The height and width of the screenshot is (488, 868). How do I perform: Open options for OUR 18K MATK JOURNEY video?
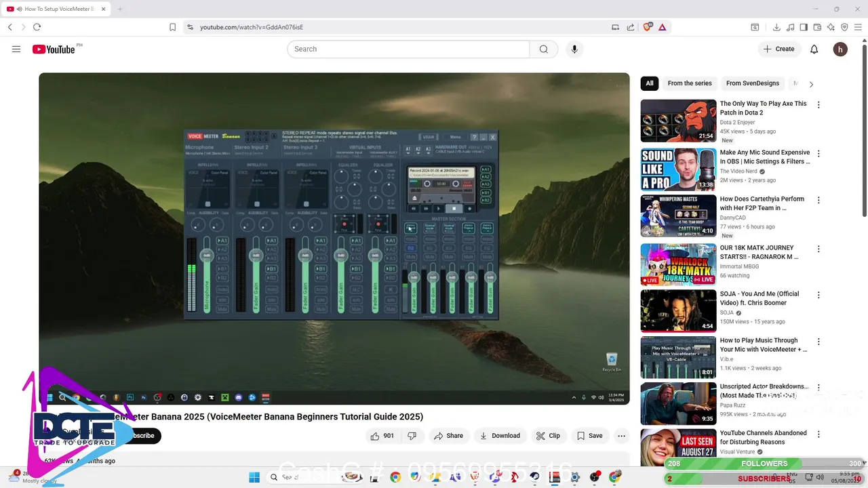(x=818, y=249)
